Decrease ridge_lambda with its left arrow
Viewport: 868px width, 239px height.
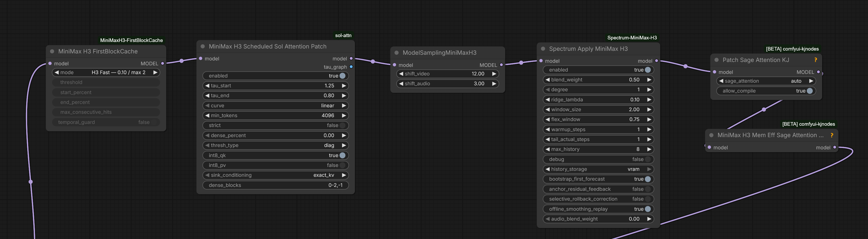click(547, 100)
